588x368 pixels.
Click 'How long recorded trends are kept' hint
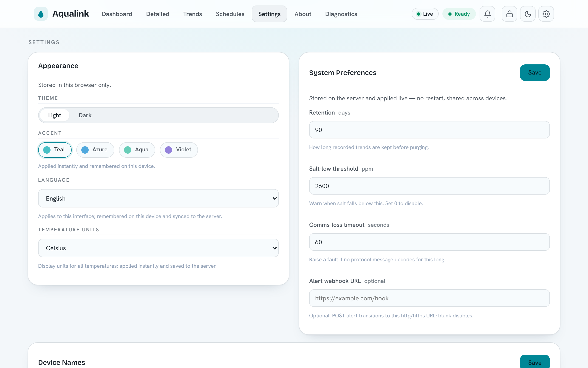(x=369, y=147)
